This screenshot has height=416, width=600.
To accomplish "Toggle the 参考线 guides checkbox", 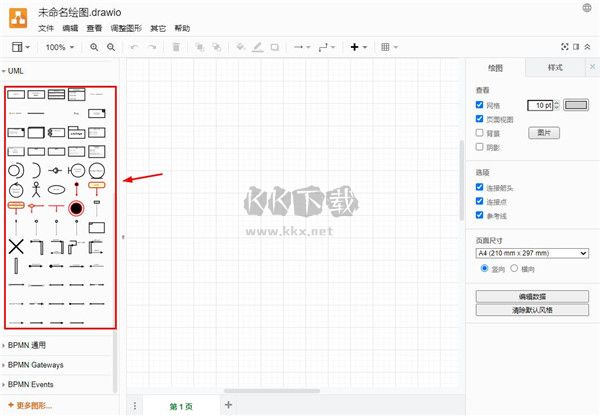I will tap(479, 215).
